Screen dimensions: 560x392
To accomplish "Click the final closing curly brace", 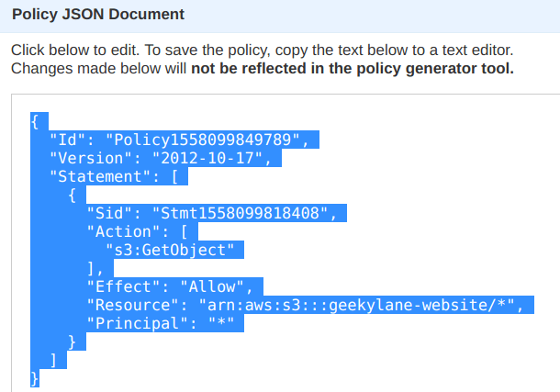I will click(35, 378).
